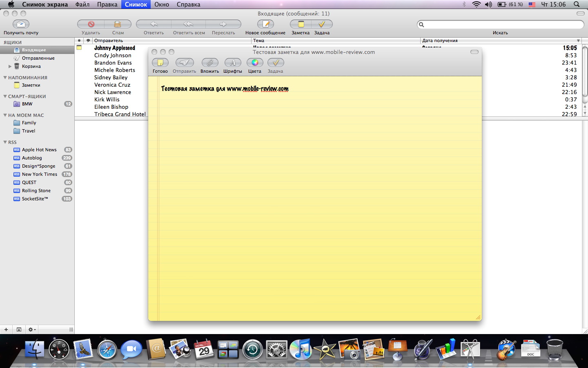Open Time Machine from the Dock
This screenshot has height=368, width=588.
(x=252, y=350)
